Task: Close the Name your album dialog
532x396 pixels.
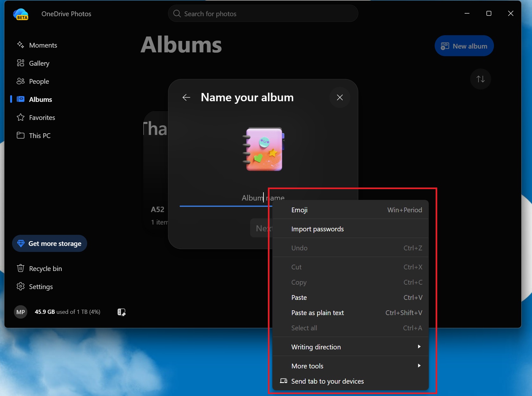Action: [x=340, y=97]
